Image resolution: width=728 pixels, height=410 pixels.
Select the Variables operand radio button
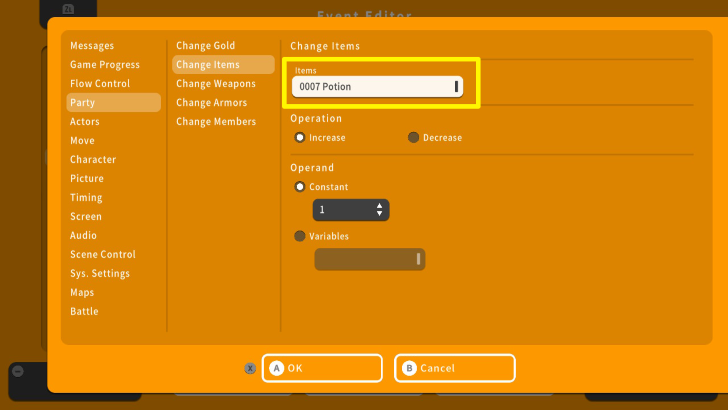pyautogui.click(x=300, y=236)
